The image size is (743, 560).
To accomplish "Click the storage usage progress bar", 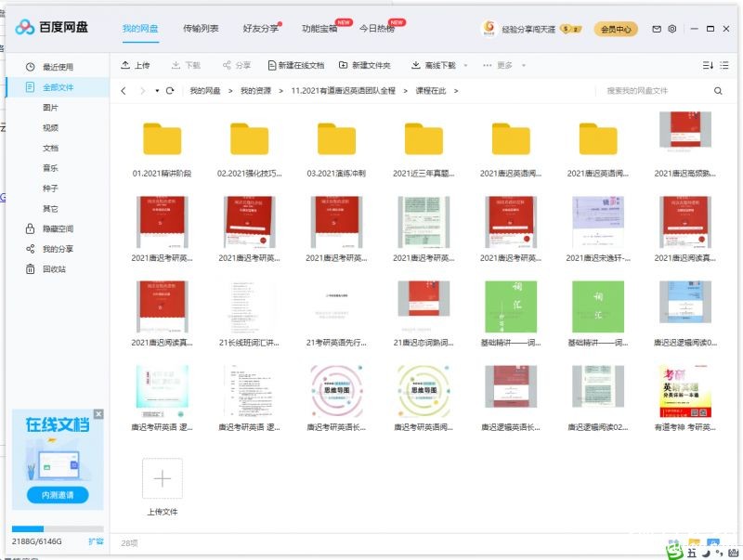I will (x=58, y=528).
